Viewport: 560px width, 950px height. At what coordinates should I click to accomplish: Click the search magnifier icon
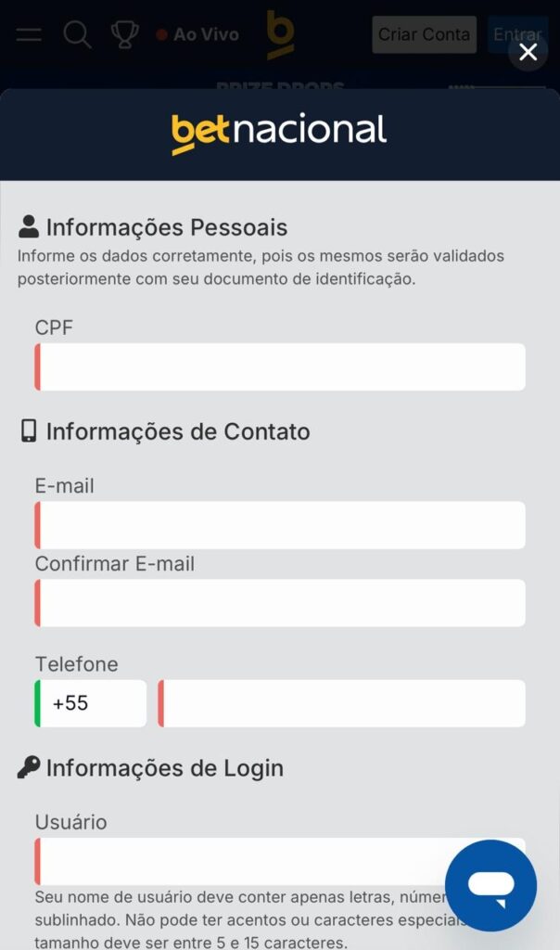tap(78, 34)
